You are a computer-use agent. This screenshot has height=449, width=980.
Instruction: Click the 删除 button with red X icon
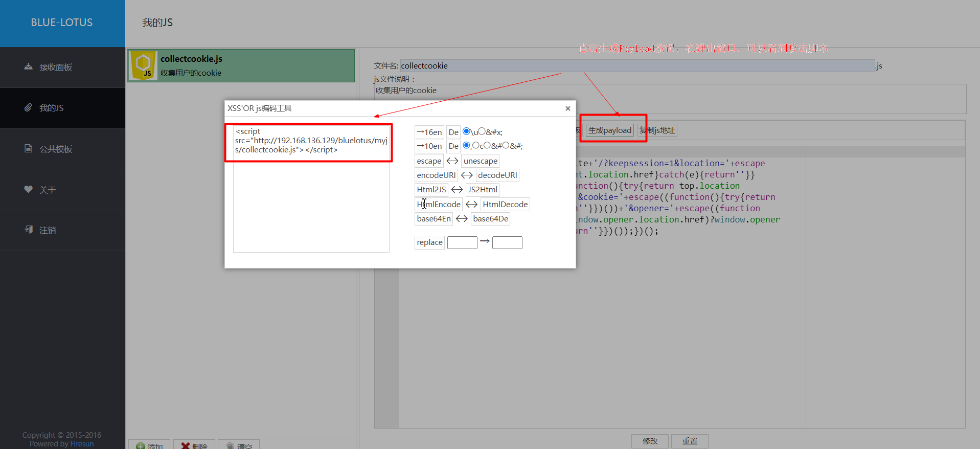(194, 445)
